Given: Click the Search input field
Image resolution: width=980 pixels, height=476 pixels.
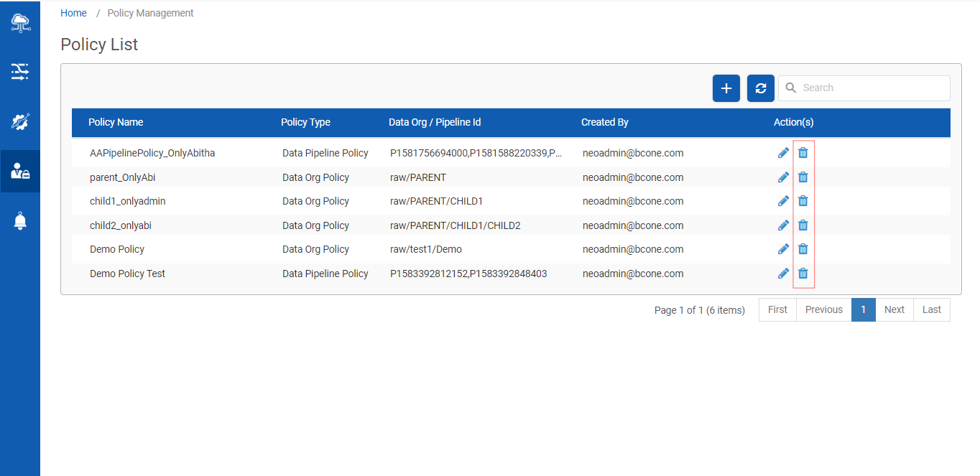Looking at the screenshot, I should [x=871, y=88].
